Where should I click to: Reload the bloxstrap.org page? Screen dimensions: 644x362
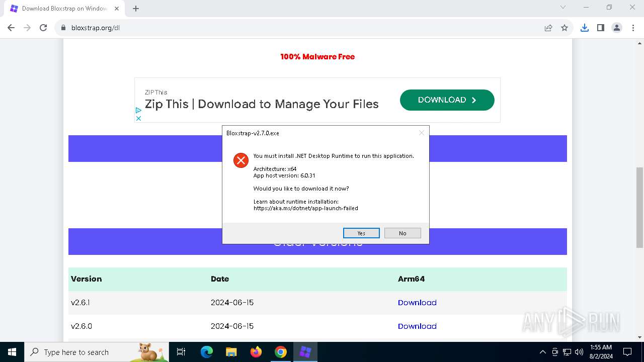(43, 28)
